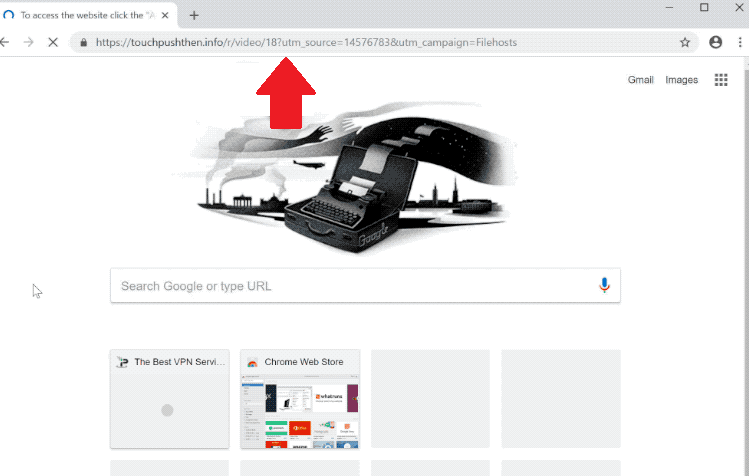This screenshot has width=749, height=476.
Task: Focus the "Search Google or type URL" box
Action: [x=350, y=286]
